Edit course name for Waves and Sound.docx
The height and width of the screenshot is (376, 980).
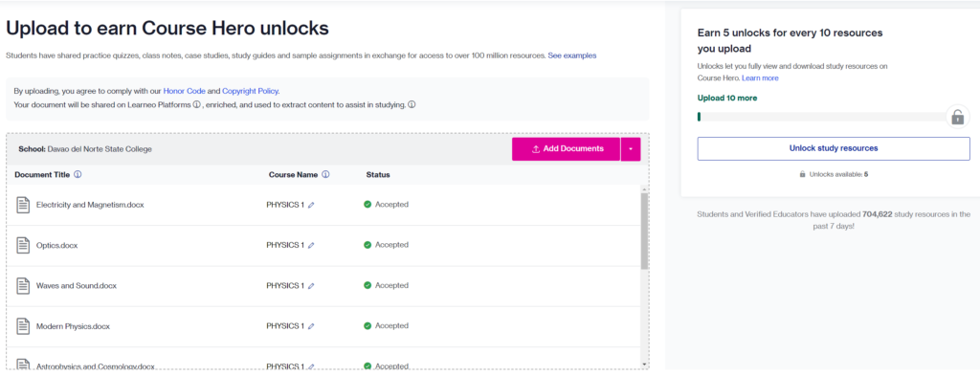pyautogui.click(x=311, y=286)
